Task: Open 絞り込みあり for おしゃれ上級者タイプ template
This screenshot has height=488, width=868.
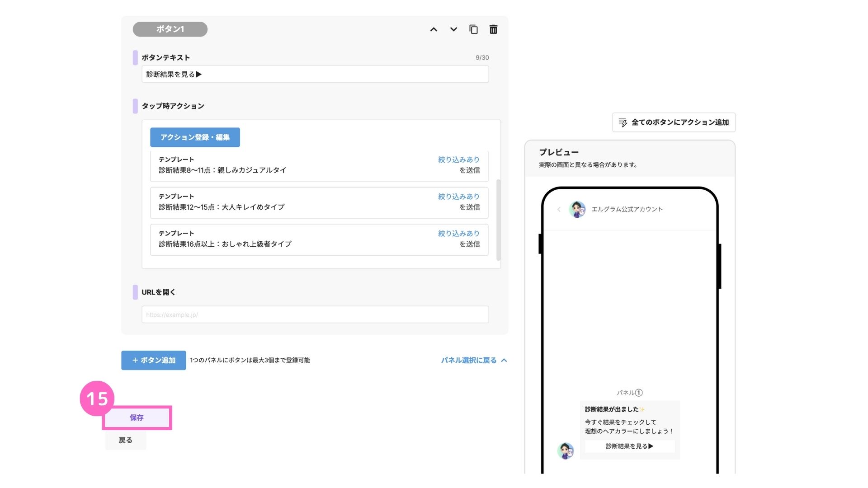Action: 458,234
